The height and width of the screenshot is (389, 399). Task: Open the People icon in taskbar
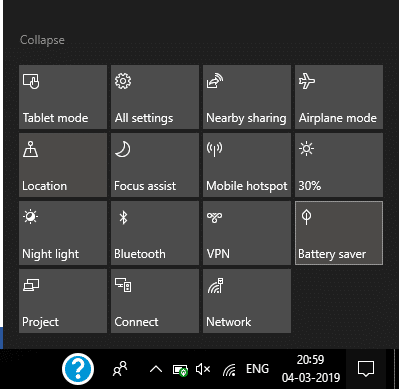(x=120, y=369)
